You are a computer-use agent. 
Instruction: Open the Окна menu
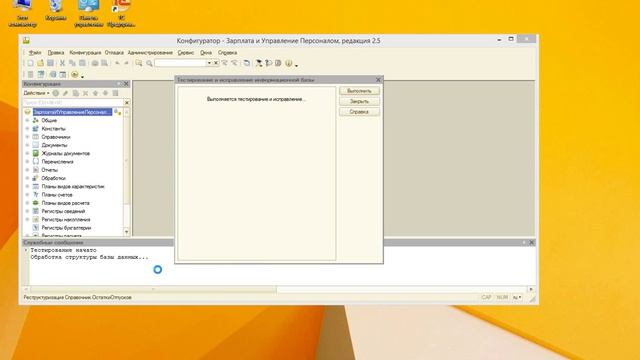click(206, 53)
